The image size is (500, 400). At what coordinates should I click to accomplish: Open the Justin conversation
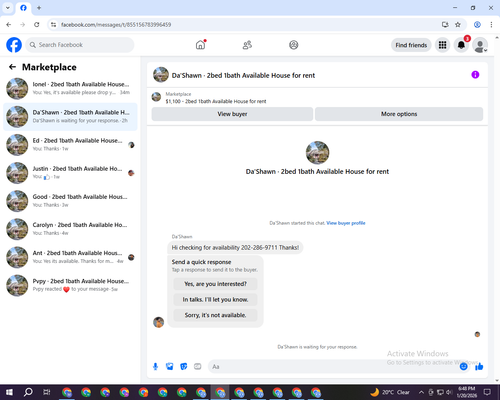click(70, 173)
